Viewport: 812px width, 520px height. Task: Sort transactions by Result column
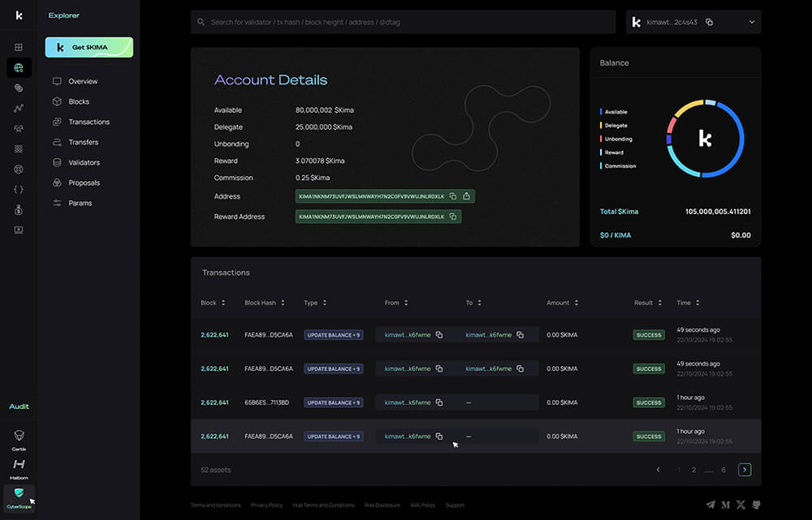pos(659,303)
